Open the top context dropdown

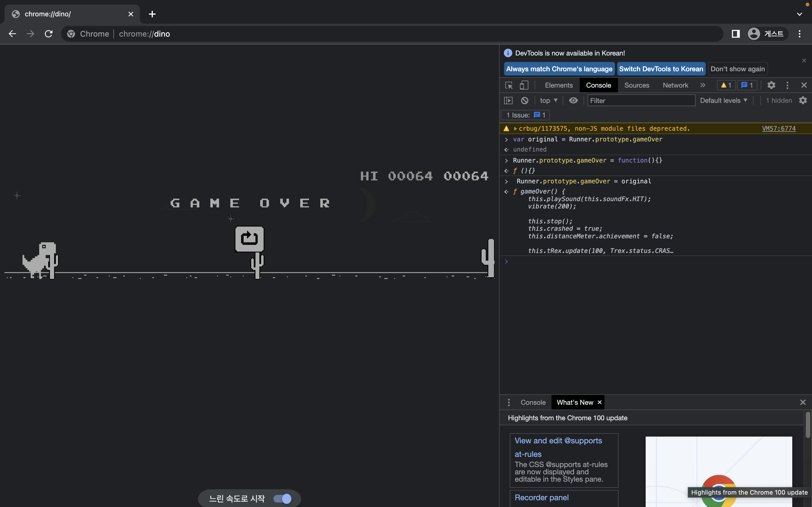click(x=549, y=101)
